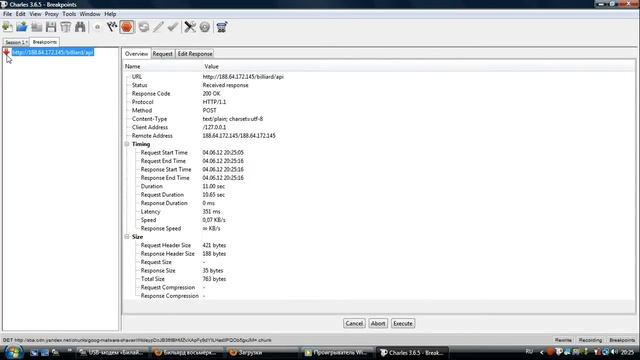Click the New Session toolbar icon
Screen dimensions: 640x360
7,27
